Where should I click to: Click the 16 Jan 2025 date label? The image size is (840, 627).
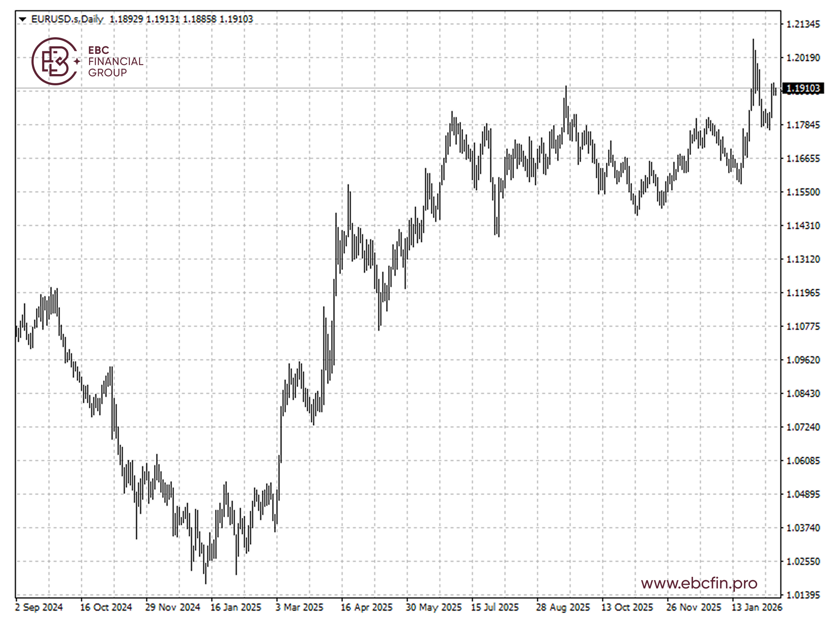[x=236, y=607]
